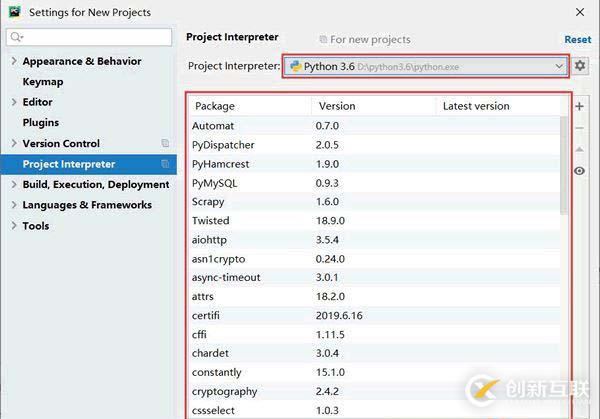
Task: Open the Languages & Frameworks settings
Action: (x=87, y=205)
